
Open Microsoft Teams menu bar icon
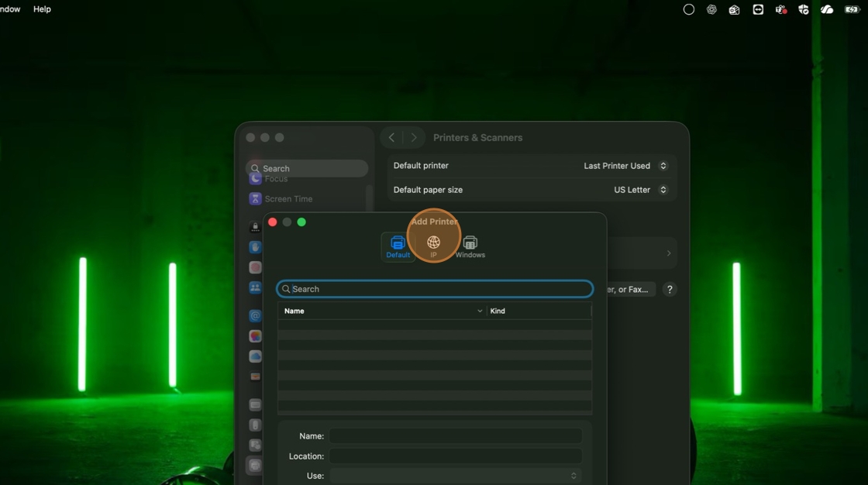(x=781, y=9)
